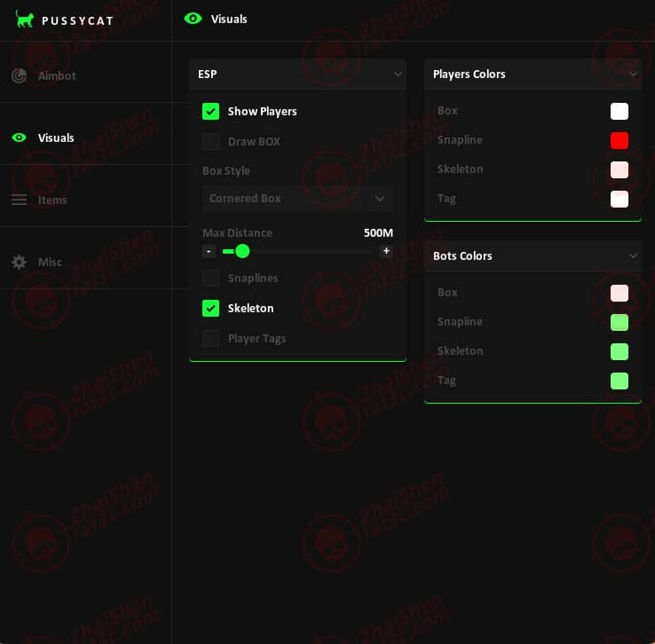655x644 pixels.
Task: Click the Bots Colors panel title
Action: 462,255
